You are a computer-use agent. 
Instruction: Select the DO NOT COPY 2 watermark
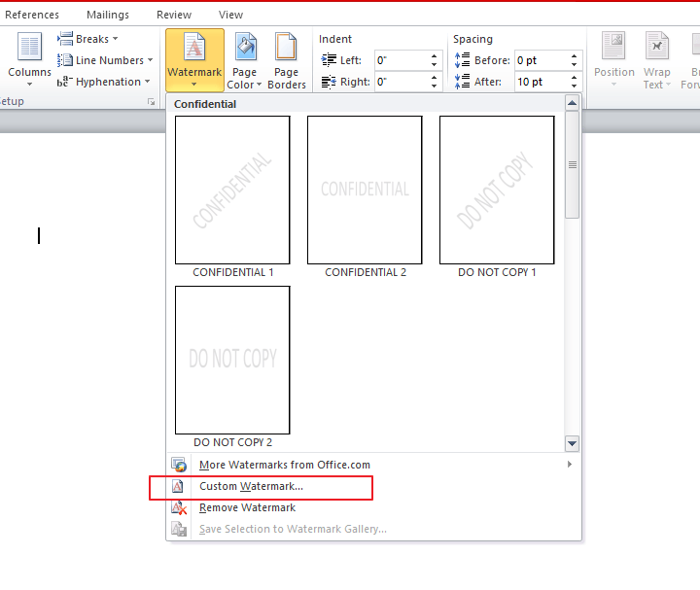232,361
